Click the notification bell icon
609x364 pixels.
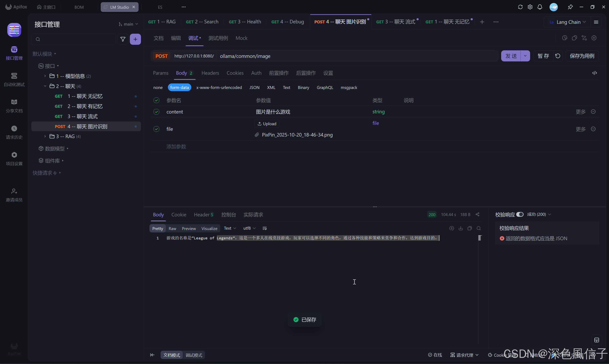pos(540,7)
